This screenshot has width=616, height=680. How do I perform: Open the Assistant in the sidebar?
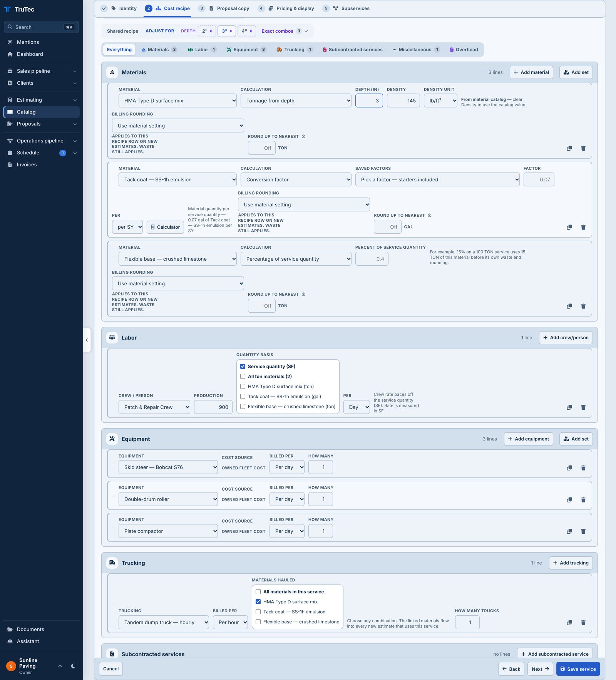pos(41,641)
